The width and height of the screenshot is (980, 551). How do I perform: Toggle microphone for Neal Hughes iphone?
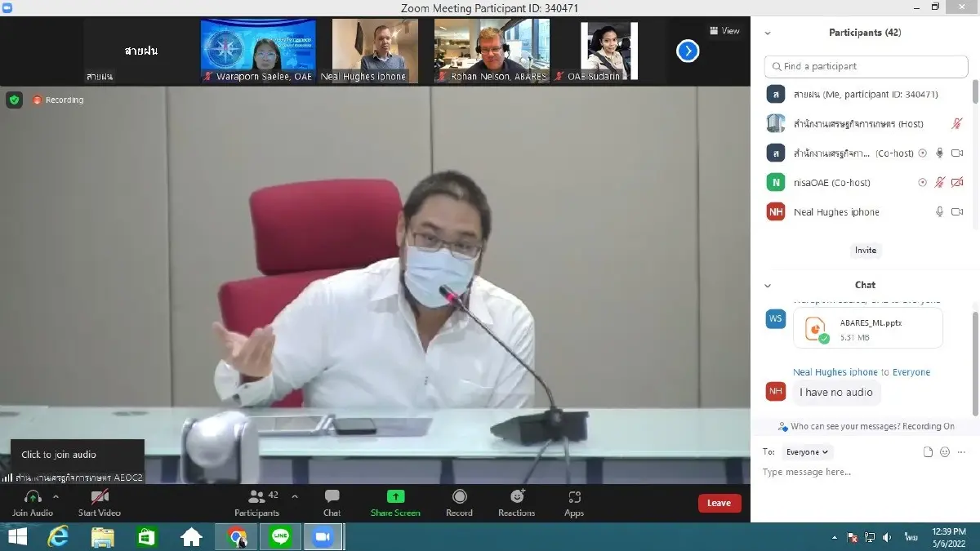[940, 212]
